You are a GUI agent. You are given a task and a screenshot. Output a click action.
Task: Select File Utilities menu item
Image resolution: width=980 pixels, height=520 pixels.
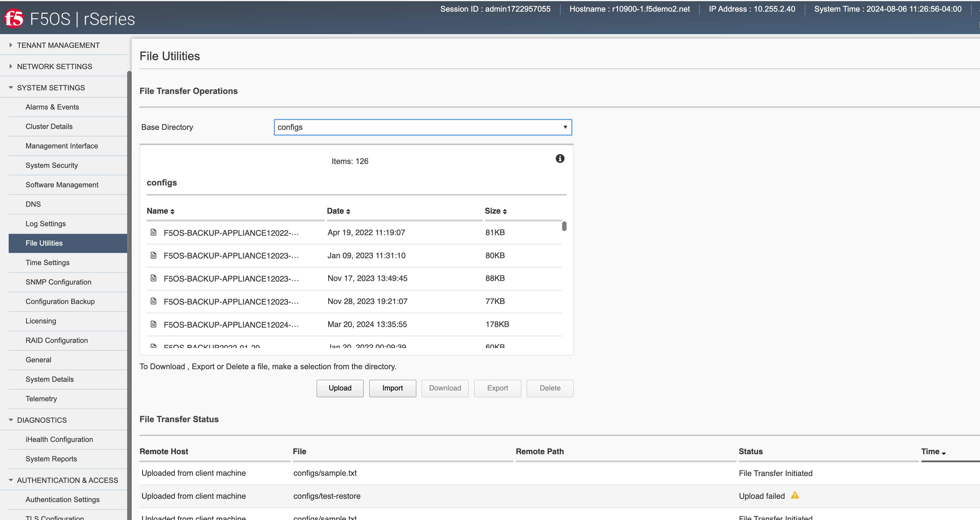tap(68, 243)
